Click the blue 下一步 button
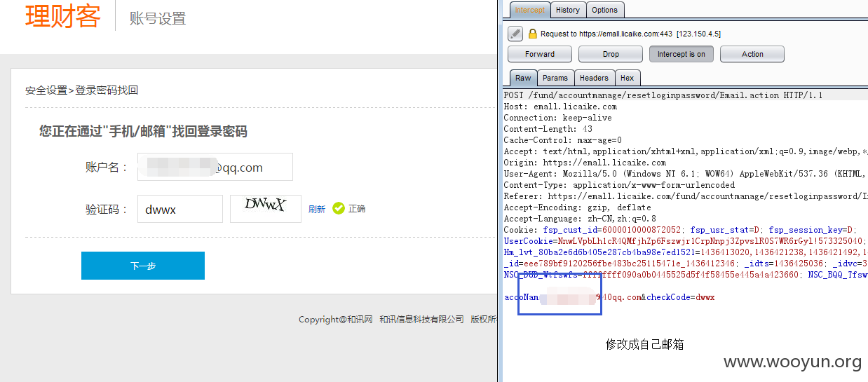868x382 pixels. (x=143, y=266)
